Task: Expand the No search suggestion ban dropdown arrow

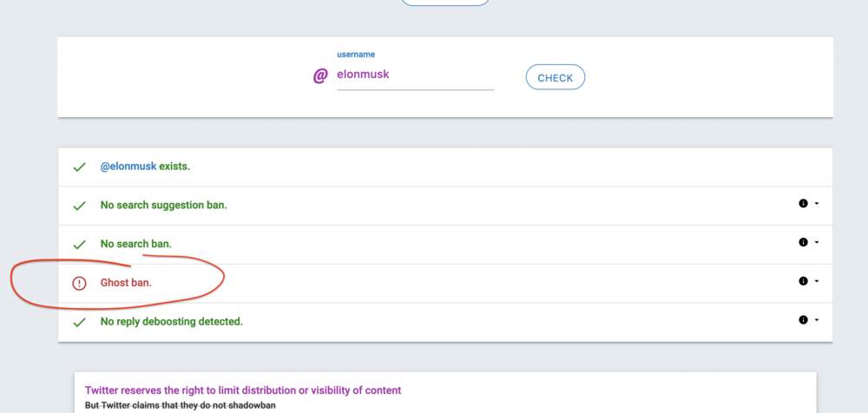Action: tap(817, 204)
